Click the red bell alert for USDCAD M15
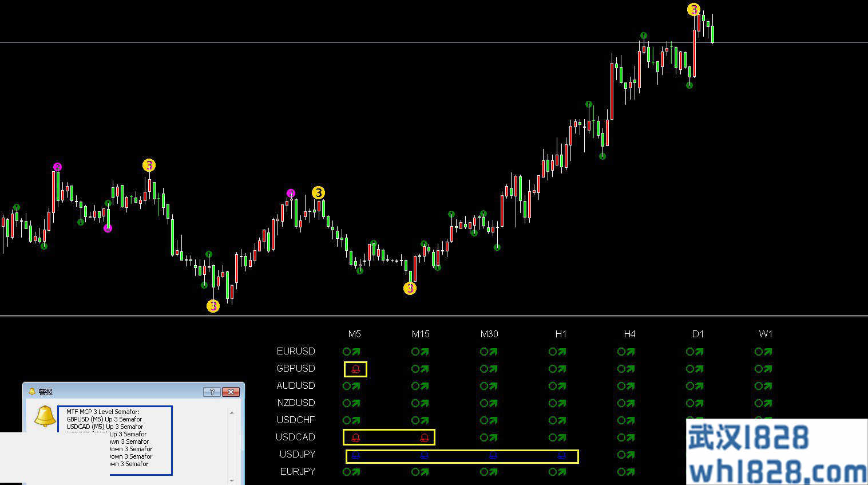This screenshot has width=868, height=485. click(424, 437)
